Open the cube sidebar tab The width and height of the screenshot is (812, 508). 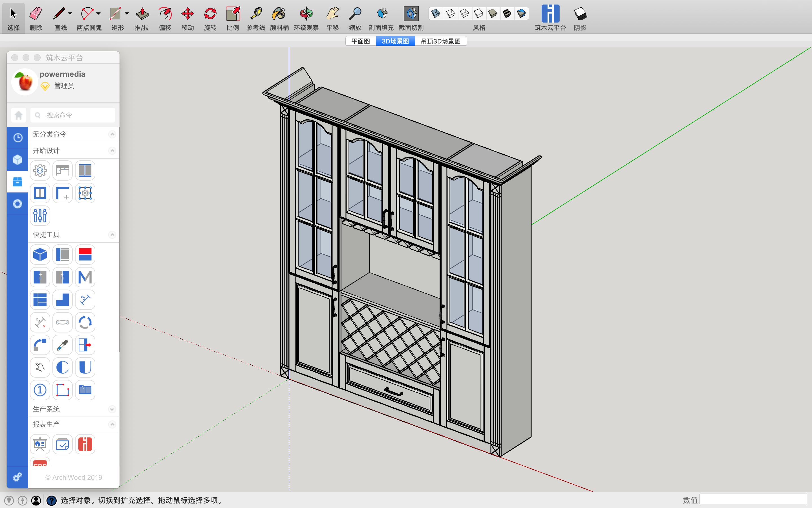[x=17, y=159]
